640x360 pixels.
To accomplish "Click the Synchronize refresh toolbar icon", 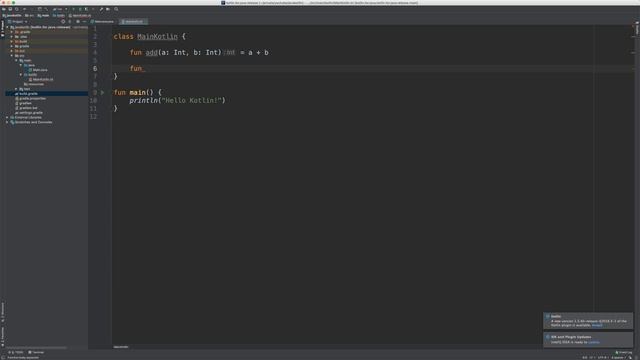I will [x=17, y=9].
